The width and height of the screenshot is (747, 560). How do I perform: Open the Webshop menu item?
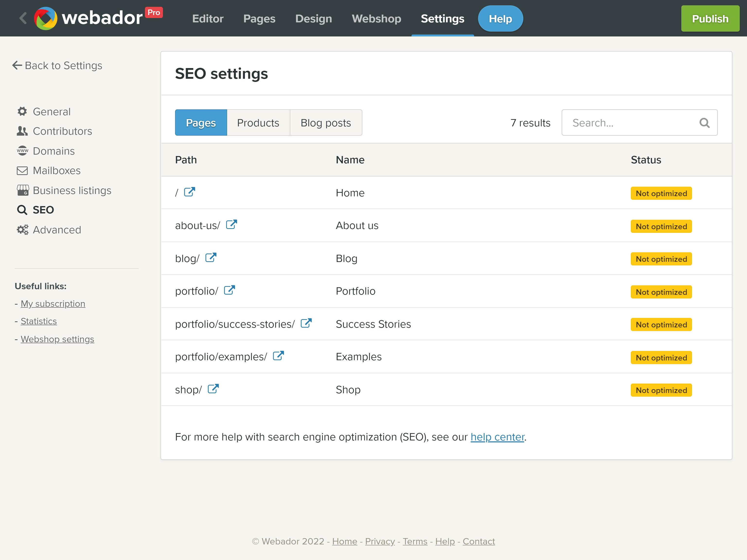pos(376,18)
